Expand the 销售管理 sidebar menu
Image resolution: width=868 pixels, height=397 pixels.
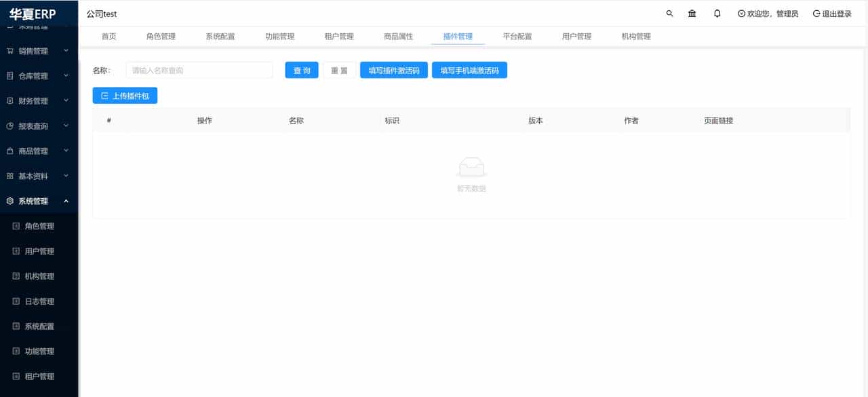[37, 50]
